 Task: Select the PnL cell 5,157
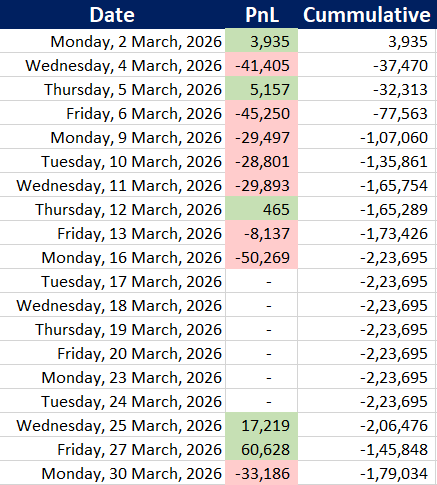click(x=261, y=89)
